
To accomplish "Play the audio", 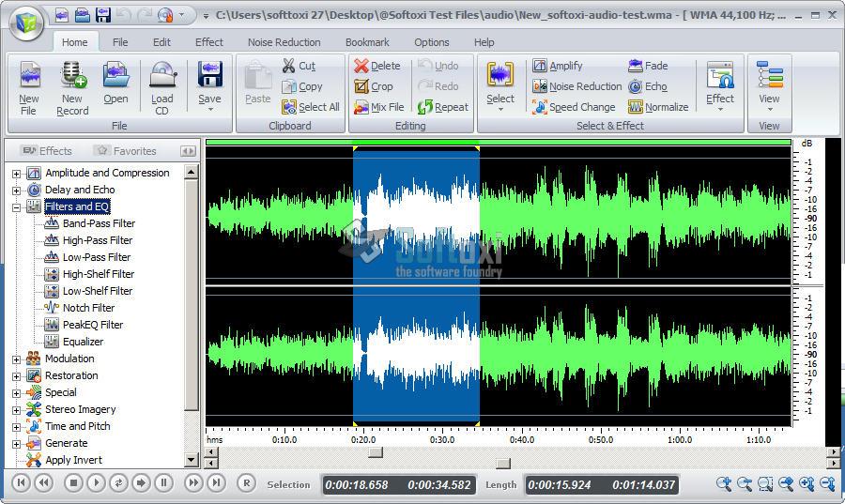I will (96, 483).
